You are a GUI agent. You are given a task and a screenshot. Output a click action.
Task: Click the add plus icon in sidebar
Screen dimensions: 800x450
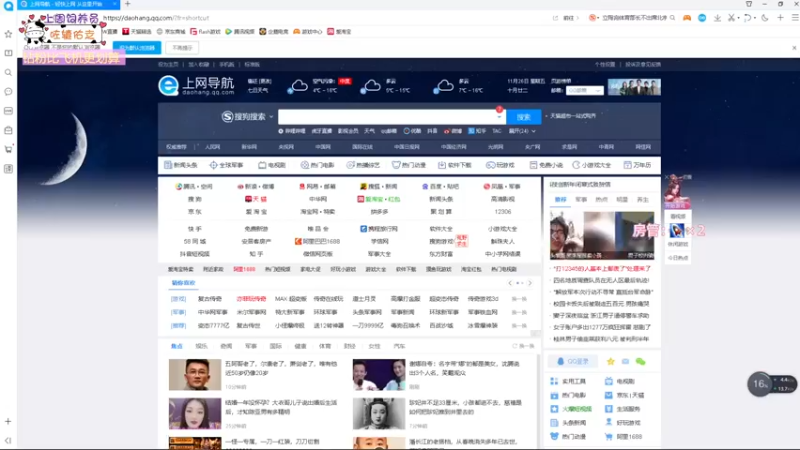tap(8, 421)
